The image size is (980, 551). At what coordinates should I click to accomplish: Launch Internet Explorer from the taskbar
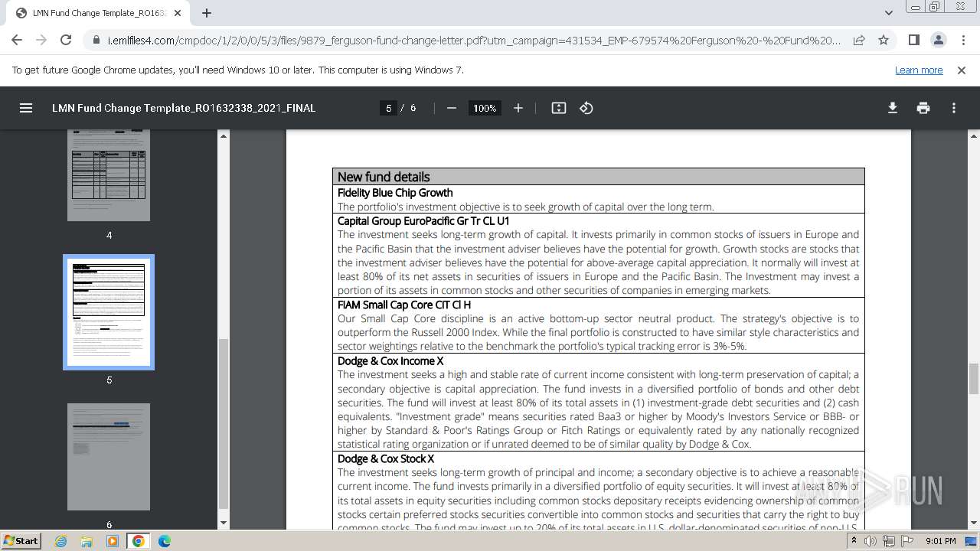61,541
